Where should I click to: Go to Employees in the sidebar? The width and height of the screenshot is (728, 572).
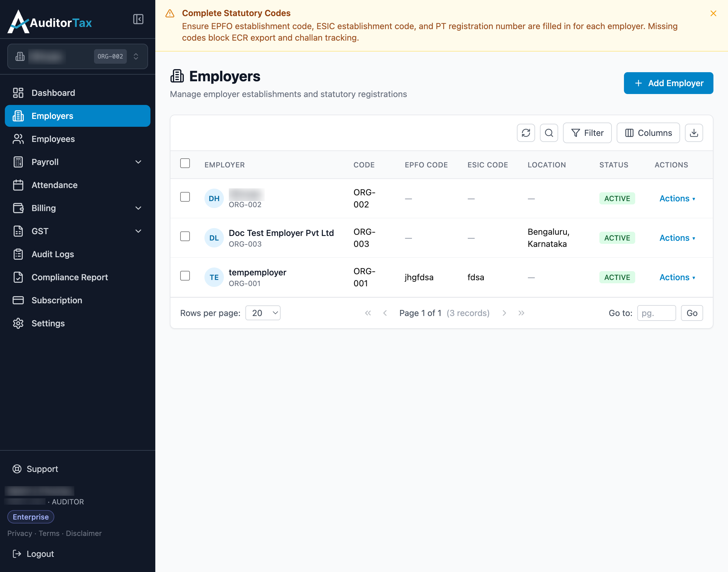pyautogui.click(x=78, y=139)
